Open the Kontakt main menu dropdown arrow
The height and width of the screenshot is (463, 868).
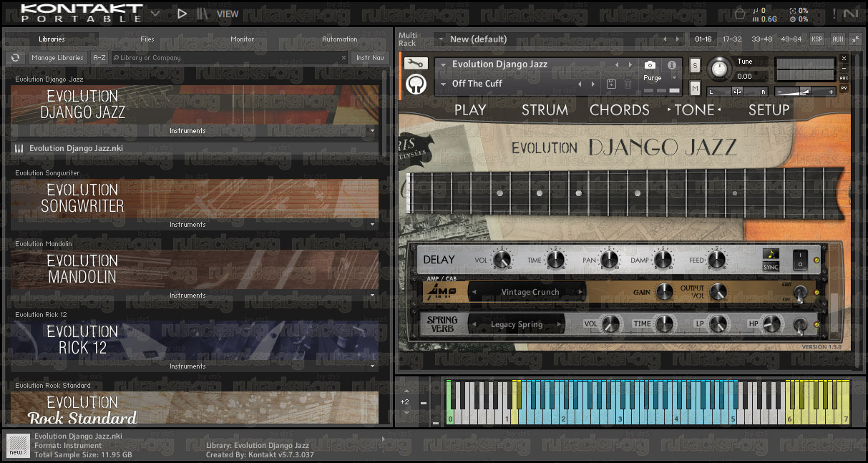pyautogui.click(x=155, y=13)
